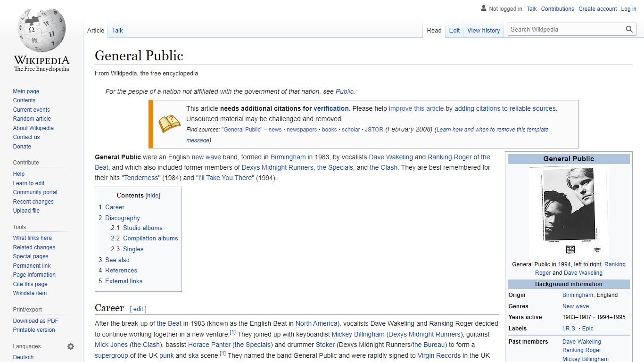
Task: Click the Epic label link in infobox
Action: point(587,329)
